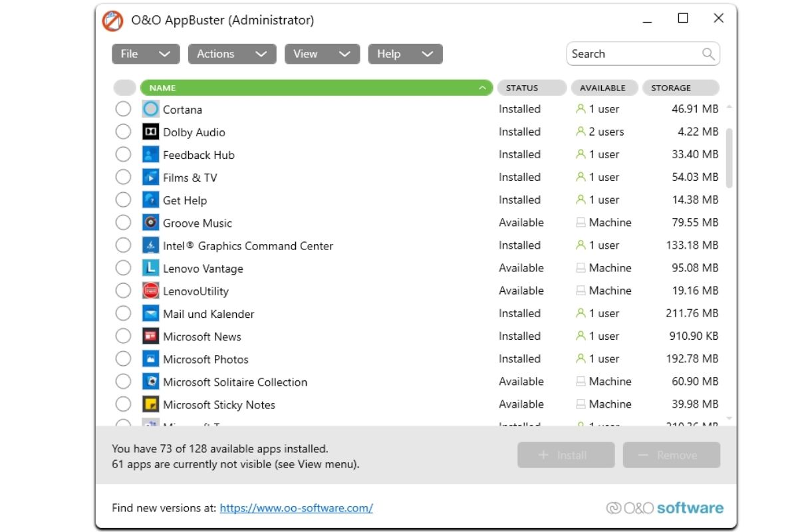Click the Microsoft News app icon
Viewport: 798px width, 532px height.
(x=151, y=336)
